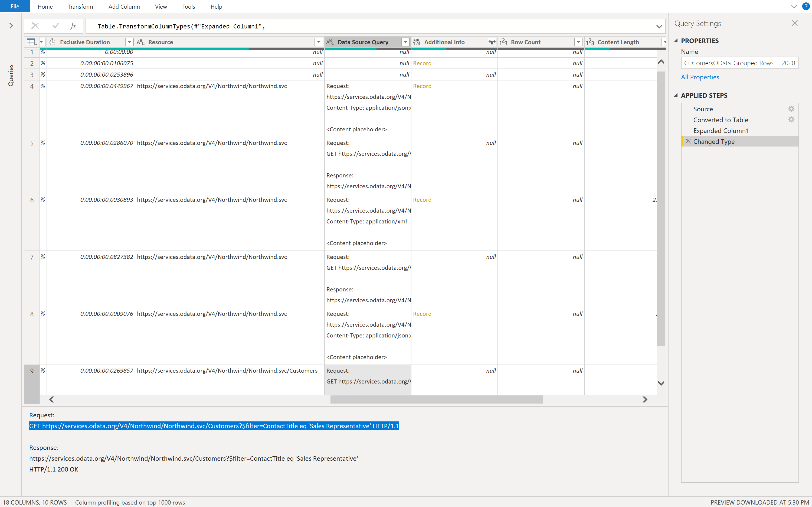Toggle the query pane collapse arrow left
Viewport: 812px width, 507px height.
[11, 26]
